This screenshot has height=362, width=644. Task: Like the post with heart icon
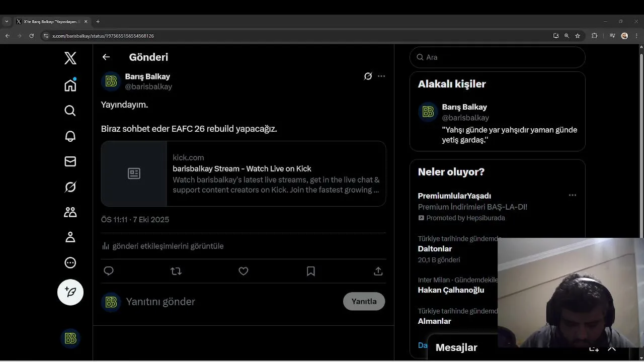[244, 271]
